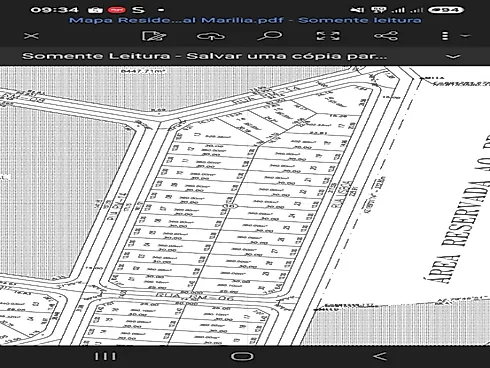Tap the battery indicator showing 94

tap(446, 10)
